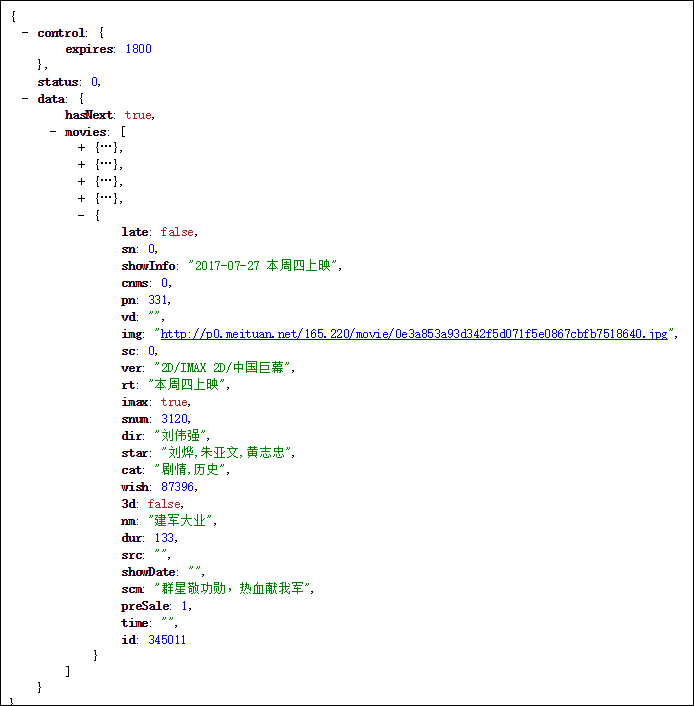Click the imax value true
Viewport: 694px width, 706px height.
174,402
